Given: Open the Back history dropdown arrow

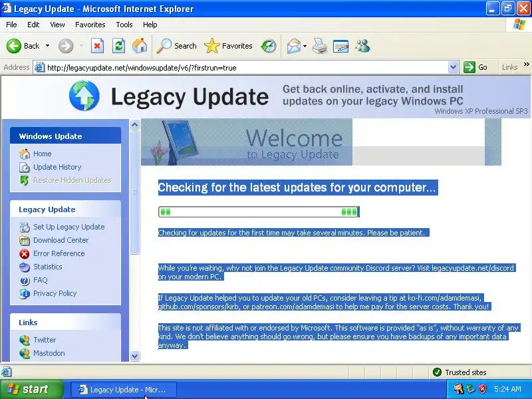Looking at the screenshot, I should 47,46.
